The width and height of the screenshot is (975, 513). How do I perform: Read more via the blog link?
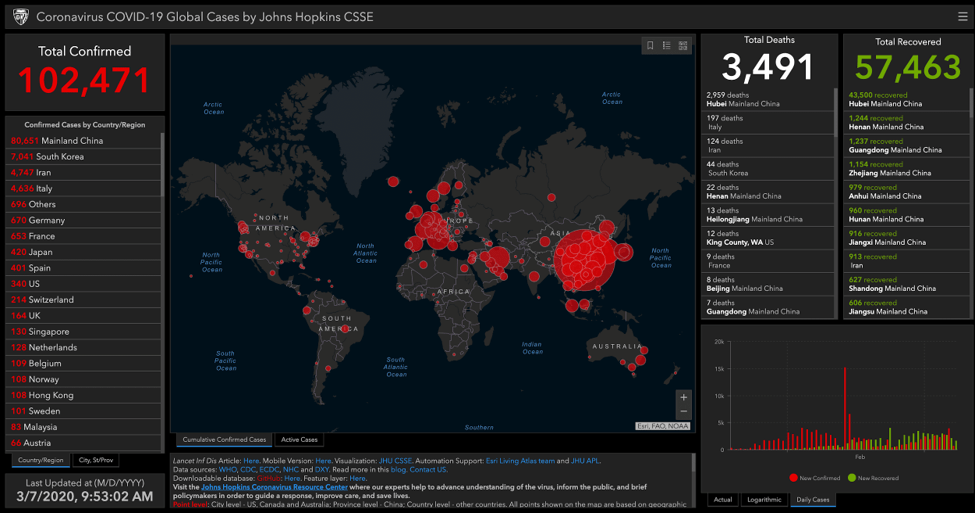(x=398, y=469)
